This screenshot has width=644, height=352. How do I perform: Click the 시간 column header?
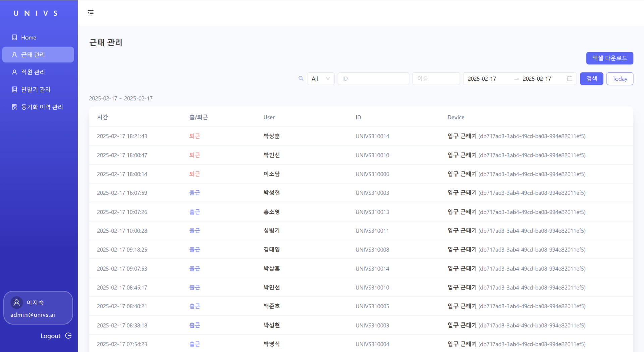[x=102, y=117]
